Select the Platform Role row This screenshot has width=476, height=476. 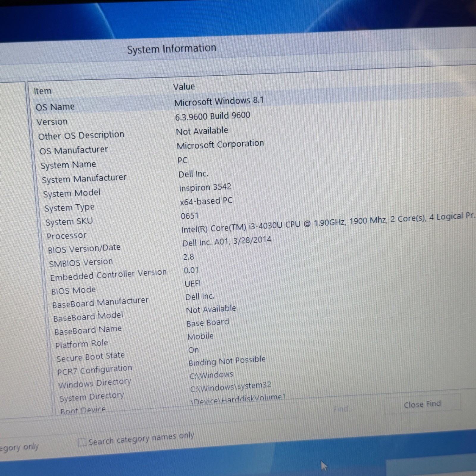pyautogui.click(x=82, y=344)
